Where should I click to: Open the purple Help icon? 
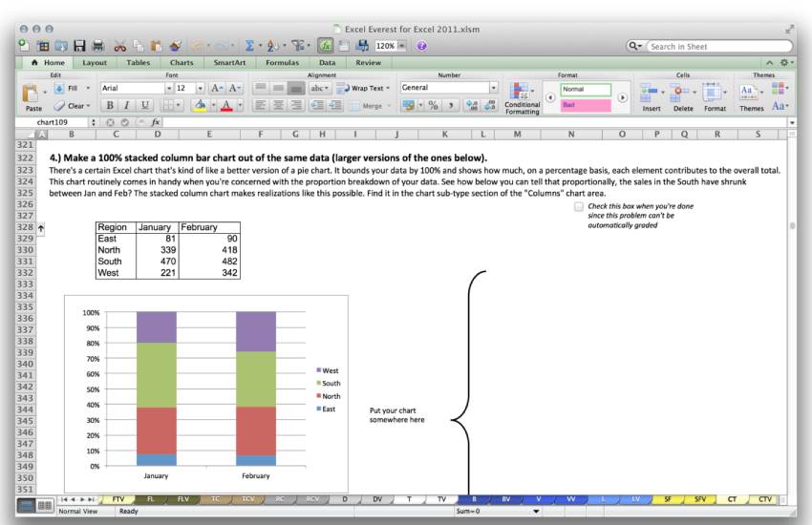point(421,46)
